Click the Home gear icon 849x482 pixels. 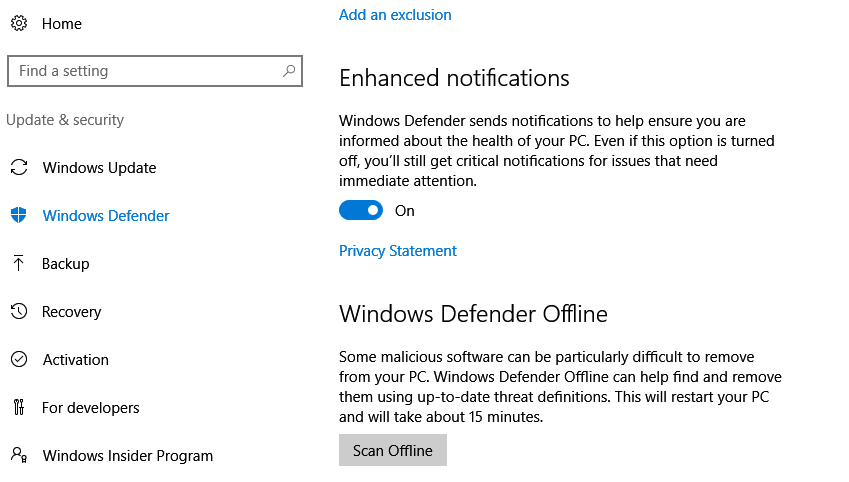(19, 23)
